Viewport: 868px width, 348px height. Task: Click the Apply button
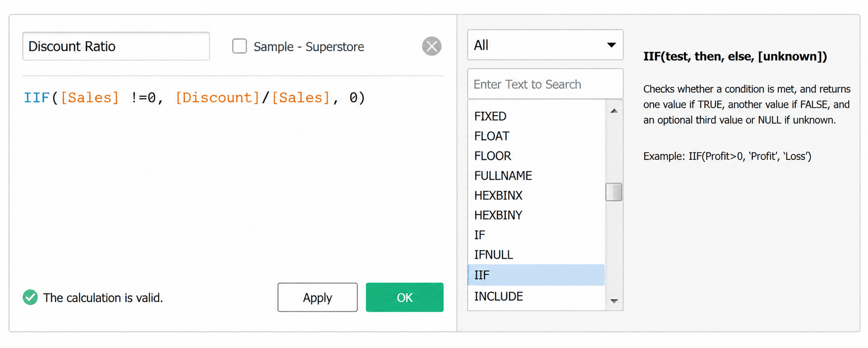[x=318, y=297]
